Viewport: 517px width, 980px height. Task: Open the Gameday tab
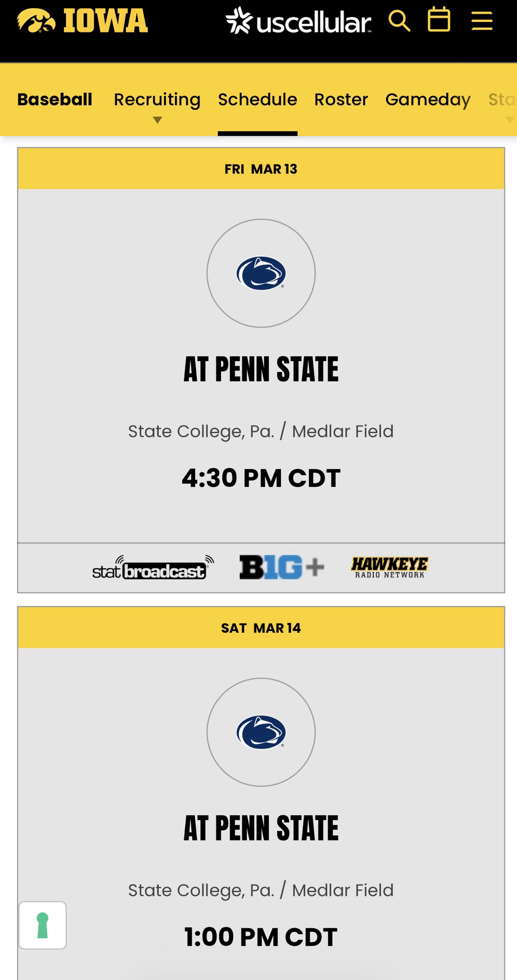coord(428,100)
